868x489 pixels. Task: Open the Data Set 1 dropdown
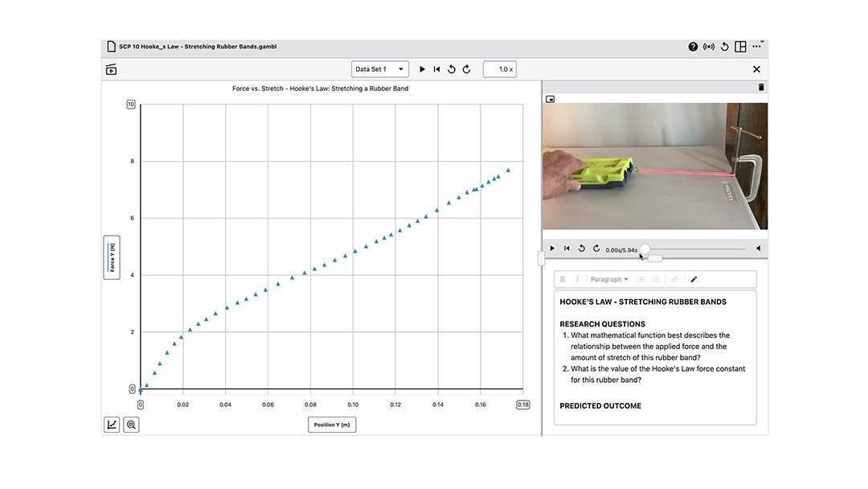tap(380, 69)
